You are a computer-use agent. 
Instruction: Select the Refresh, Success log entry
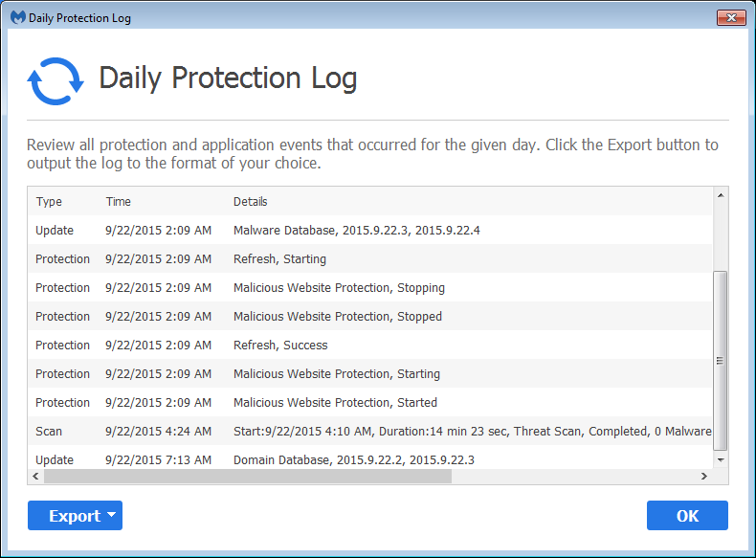[280, 346]
